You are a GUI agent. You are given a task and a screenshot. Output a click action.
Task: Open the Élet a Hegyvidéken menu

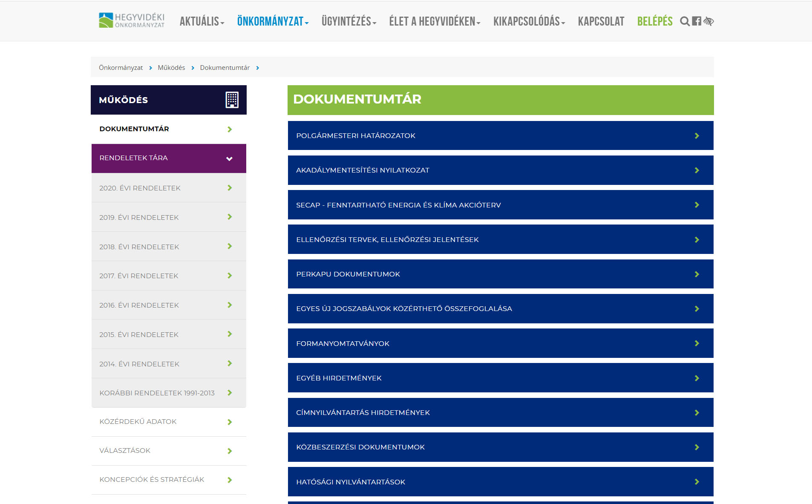coord(434,21)
